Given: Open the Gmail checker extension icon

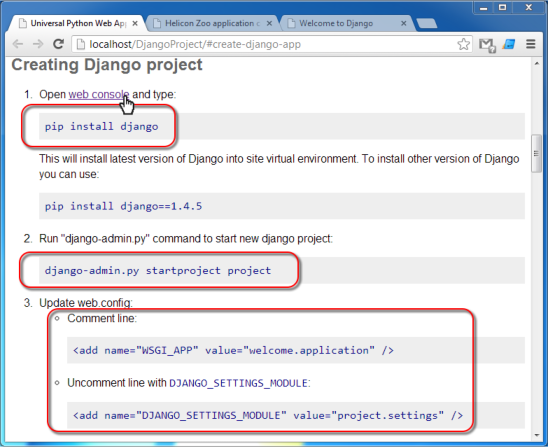Looking at the screenshot, I should coord(486,45).
